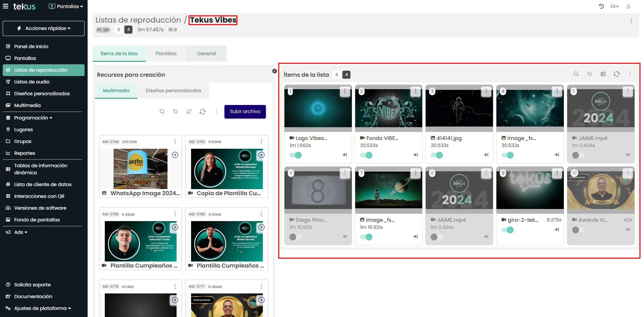
Task: Click the sort icon in Multimedia resources
Action: pos(189,112)
